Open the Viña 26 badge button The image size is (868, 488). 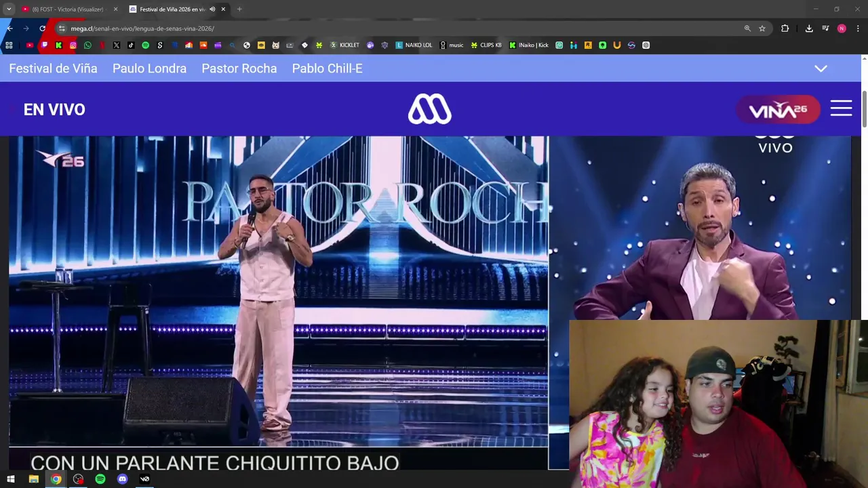coord(778,109)
